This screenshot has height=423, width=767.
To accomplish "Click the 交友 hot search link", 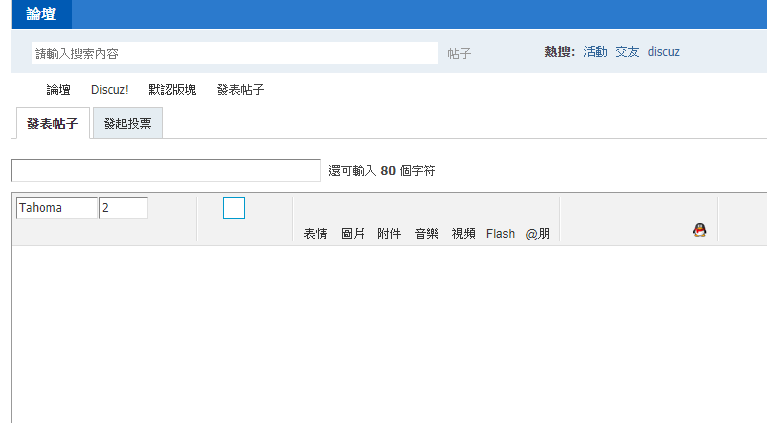I will tap(627, 52).
